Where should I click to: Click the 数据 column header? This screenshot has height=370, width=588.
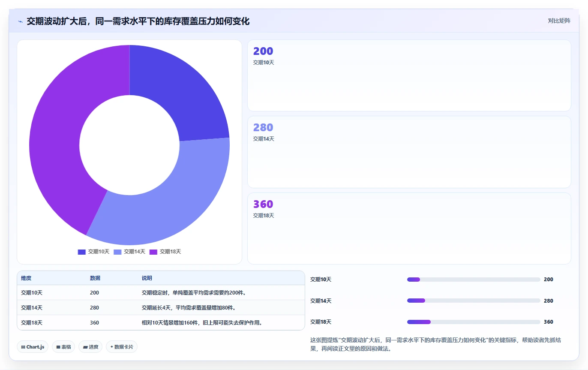[x=95, y=278]
